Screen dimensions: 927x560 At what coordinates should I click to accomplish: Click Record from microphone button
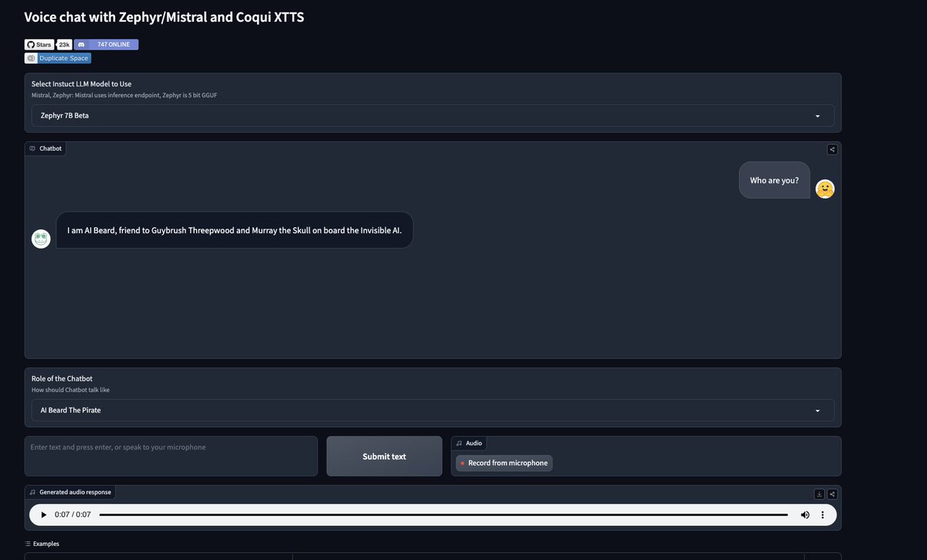(x=504, y=463)
